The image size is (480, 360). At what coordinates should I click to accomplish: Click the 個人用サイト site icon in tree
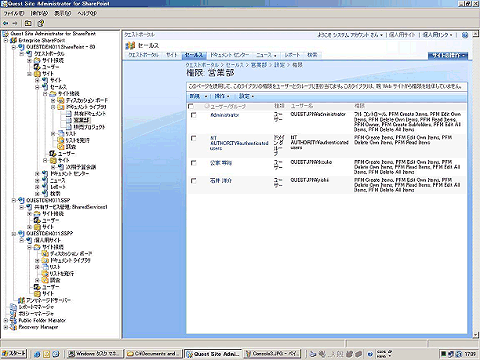pos(30,240)
